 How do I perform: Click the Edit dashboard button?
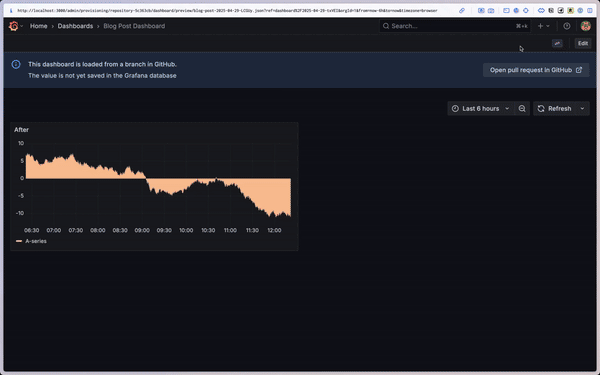point(583,43)
